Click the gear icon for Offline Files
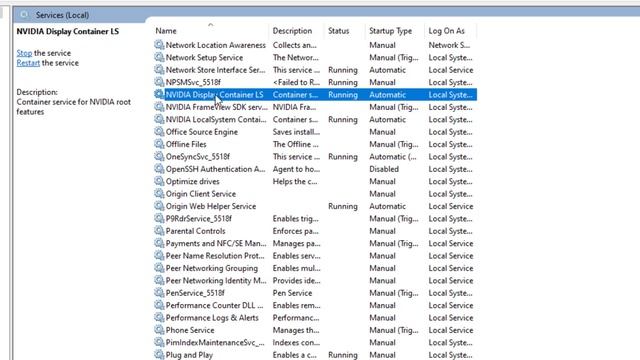Image resolution: width=640 pixels, height=360 pixels. point(159,144)
